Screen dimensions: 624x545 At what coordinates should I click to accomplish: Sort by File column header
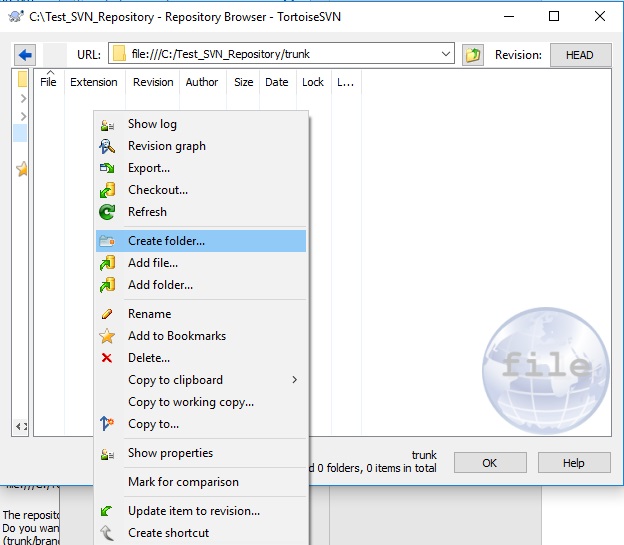(x=49, y=82)
